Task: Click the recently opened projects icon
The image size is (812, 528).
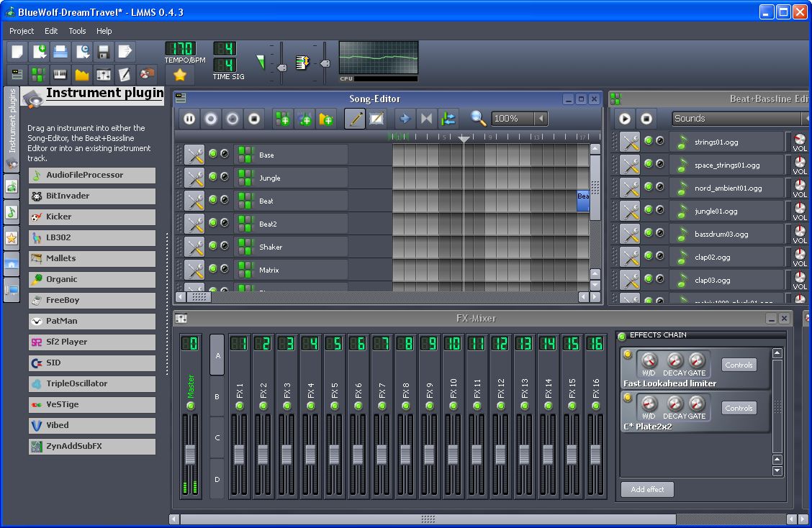Action: (x=82, y=52)
